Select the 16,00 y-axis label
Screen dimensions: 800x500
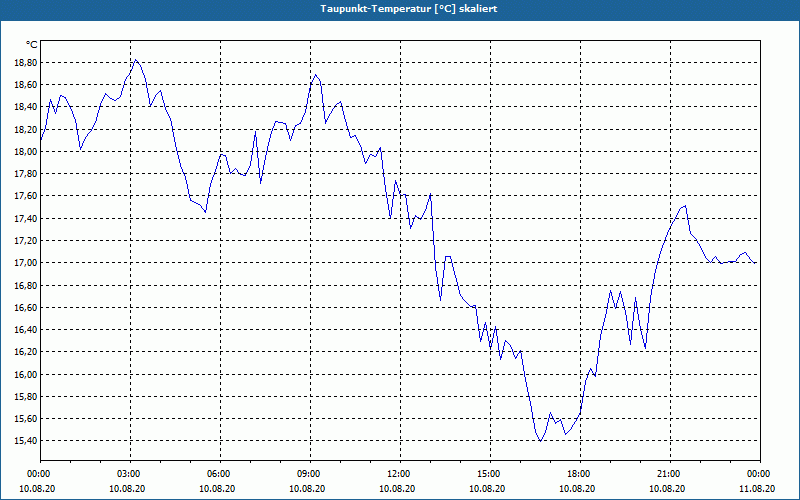click(25, 374)
